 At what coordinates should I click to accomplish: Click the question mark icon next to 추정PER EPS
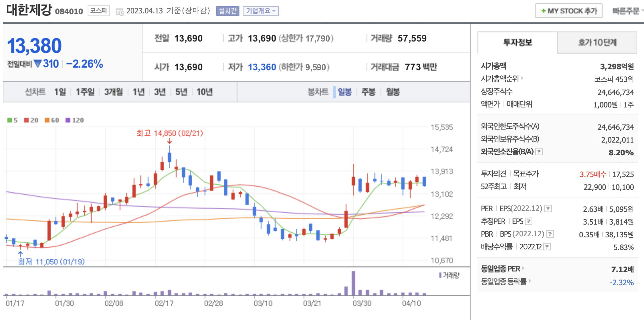tap(529, 221)
